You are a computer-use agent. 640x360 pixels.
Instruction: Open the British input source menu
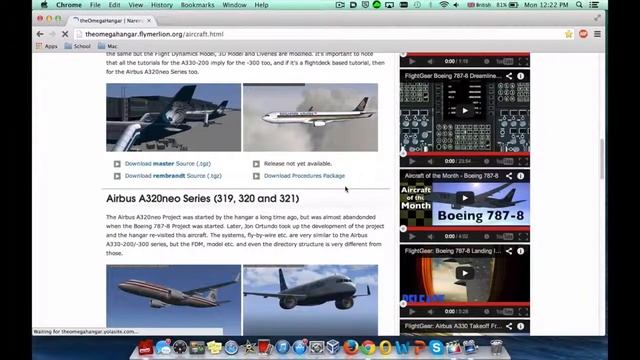click(x=479, y=5)
